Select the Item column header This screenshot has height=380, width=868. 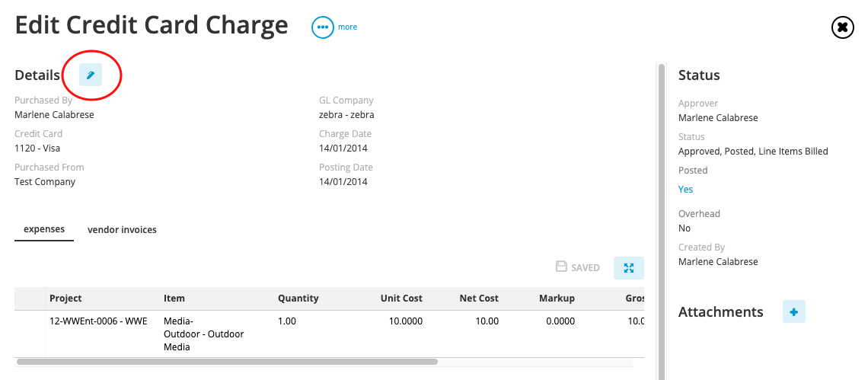point(174,298)
